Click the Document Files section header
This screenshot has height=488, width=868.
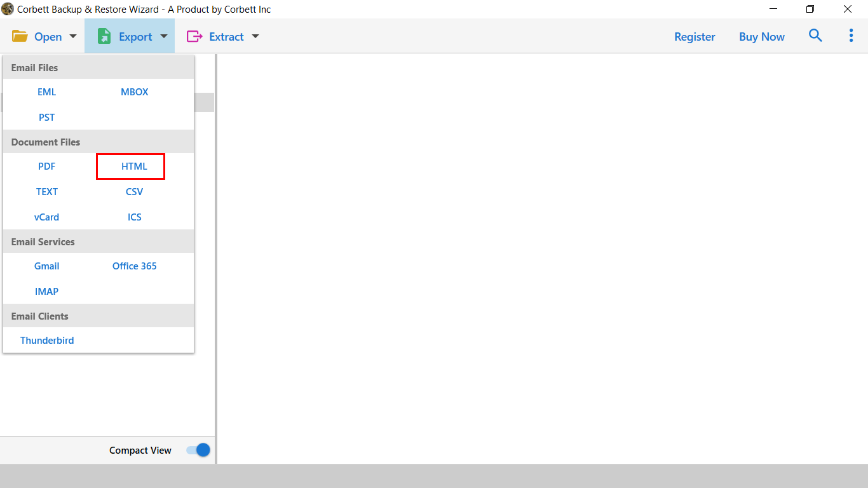click(98, 142)
